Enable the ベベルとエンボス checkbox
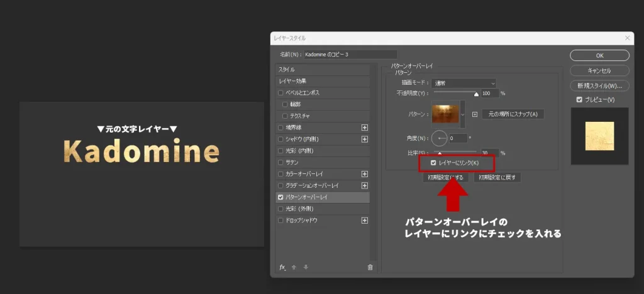Image resolution: width=644 pixels, height=294 pixels. pyautogui.click(x=280, y=93)
